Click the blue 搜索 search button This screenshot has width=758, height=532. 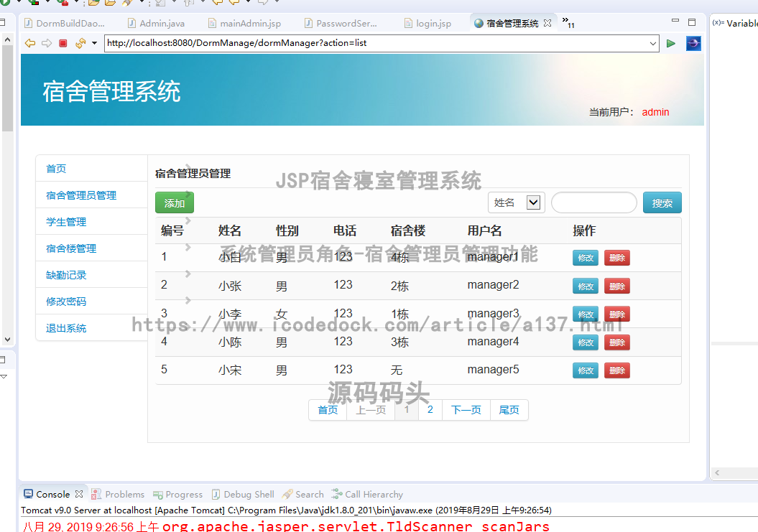tap(662, 202)
